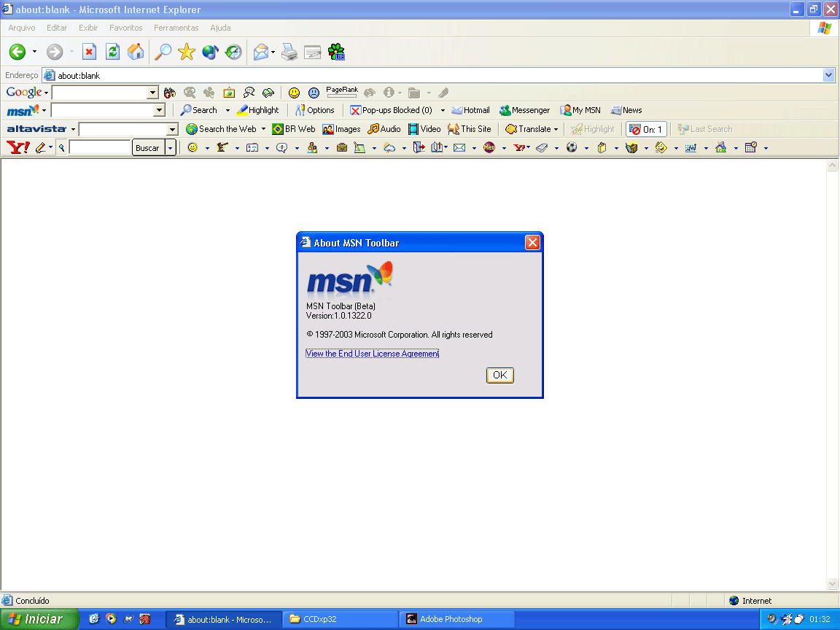The width and height of the screenshot is (840, 630).
Task: Open the dropdown arrow beside Buscar
Action: [x=170, y=147]
